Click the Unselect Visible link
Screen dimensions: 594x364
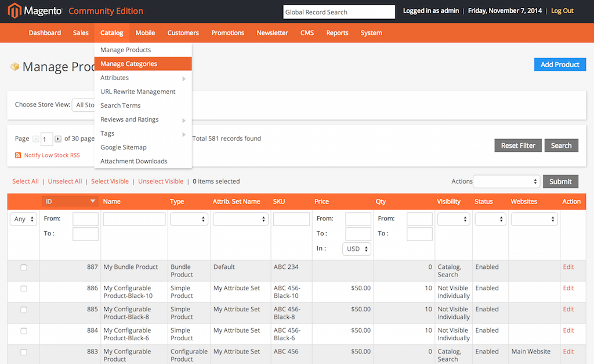click(x=161, y=181)
